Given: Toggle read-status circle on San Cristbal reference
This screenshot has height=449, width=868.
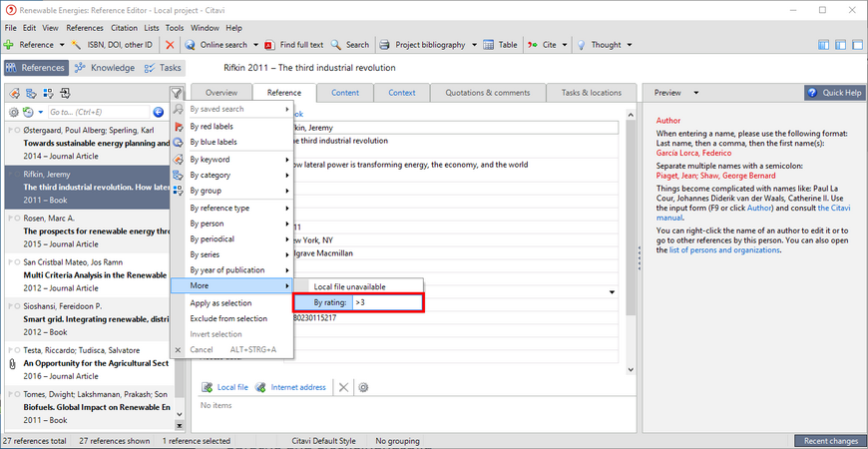Looking at the screenshot, I should 18,262.
